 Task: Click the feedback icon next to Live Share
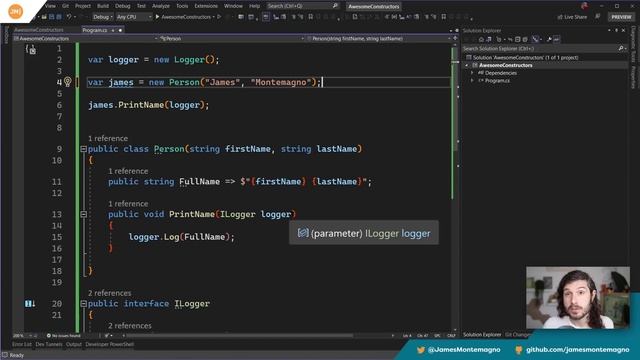(598, 17)
